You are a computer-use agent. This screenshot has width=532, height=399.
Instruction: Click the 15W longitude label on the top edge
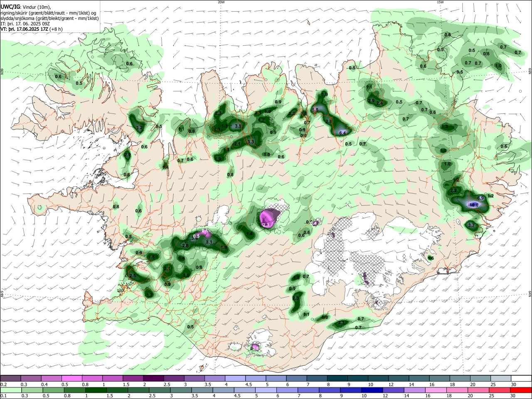440,2
